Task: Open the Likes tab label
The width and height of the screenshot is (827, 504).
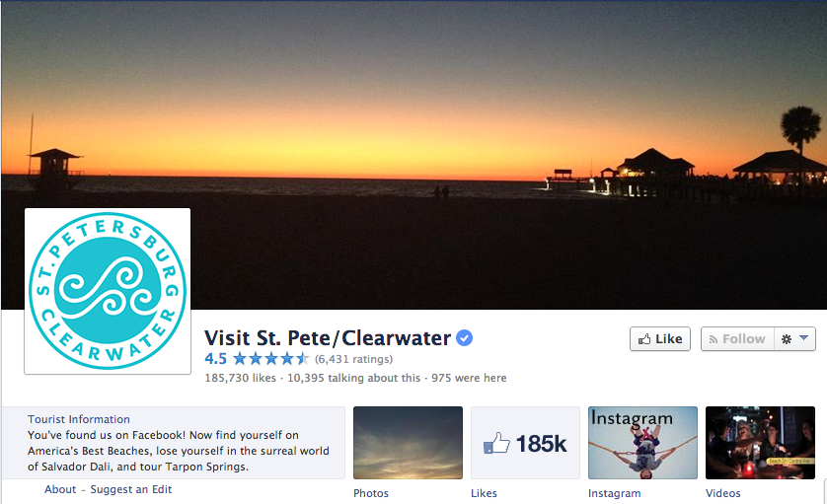Action: [484, 493]
